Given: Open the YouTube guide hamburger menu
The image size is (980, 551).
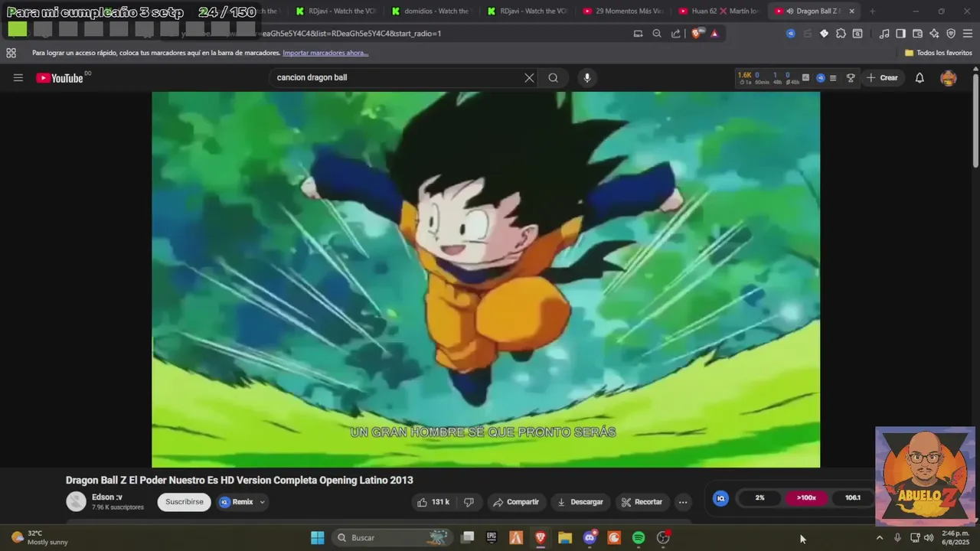Looking at the screenshot, I should 18,77.
